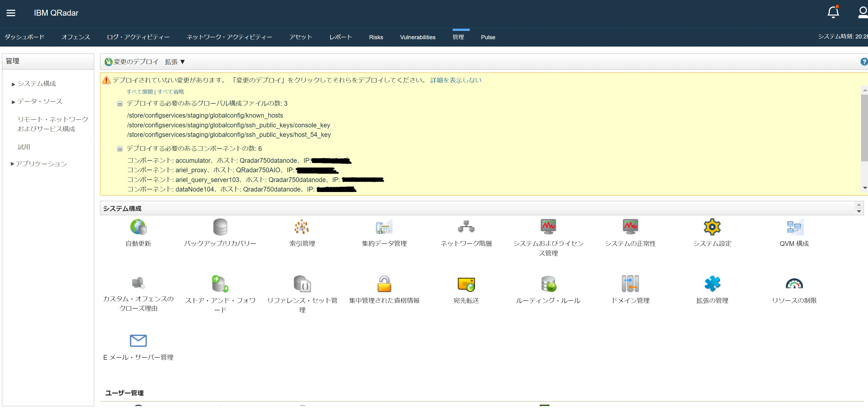Click scroll down arrow in deploy banner

[865, 188]
